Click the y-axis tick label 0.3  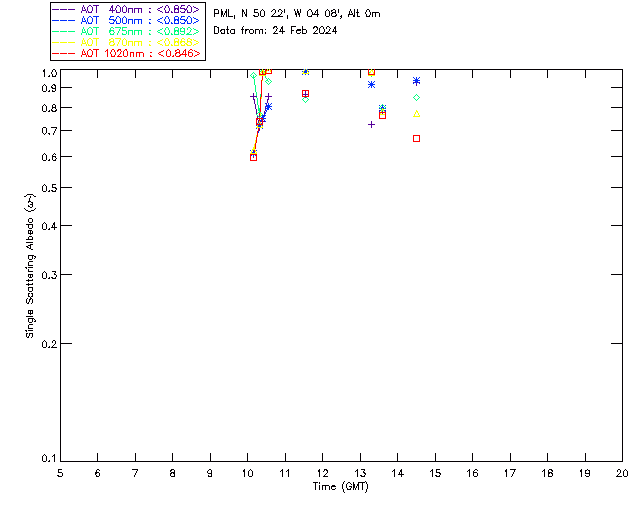tap(49, 275)
